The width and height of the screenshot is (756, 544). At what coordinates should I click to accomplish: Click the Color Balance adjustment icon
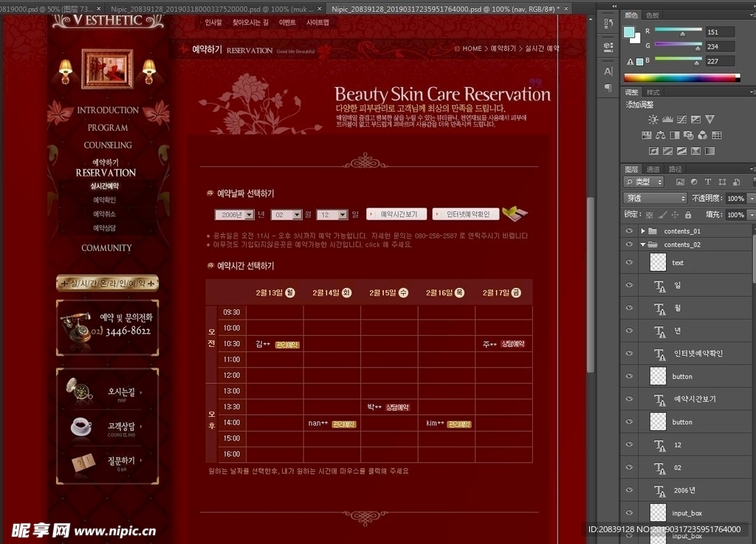[660, 135]
